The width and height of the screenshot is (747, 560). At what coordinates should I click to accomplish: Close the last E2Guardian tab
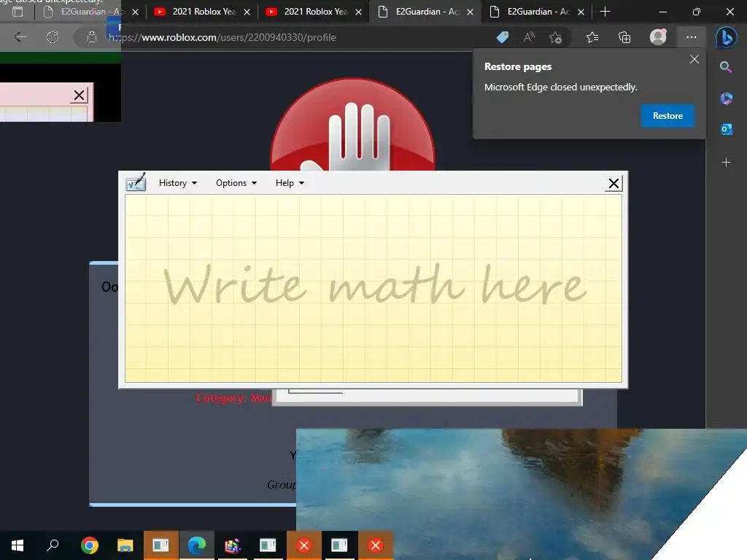point(581,12)
